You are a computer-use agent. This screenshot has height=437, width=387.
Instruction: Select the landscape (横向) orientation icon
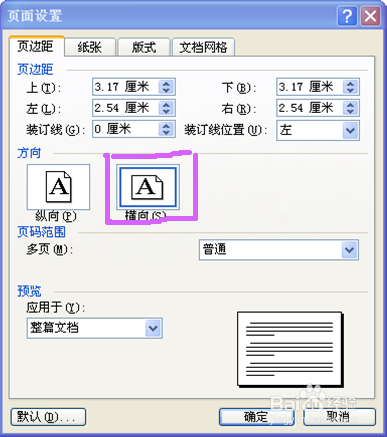(x=148, y=187)
